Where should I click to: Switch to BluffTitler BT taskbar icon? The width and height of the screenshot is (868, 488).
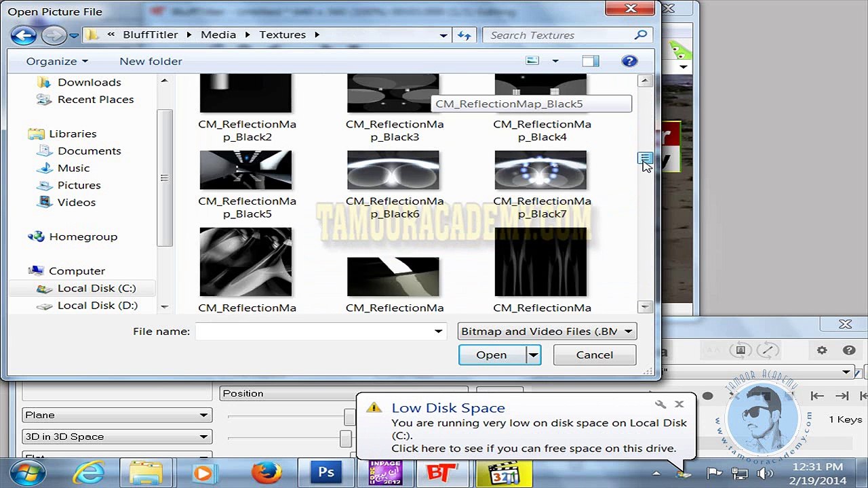tap(444, 472)
